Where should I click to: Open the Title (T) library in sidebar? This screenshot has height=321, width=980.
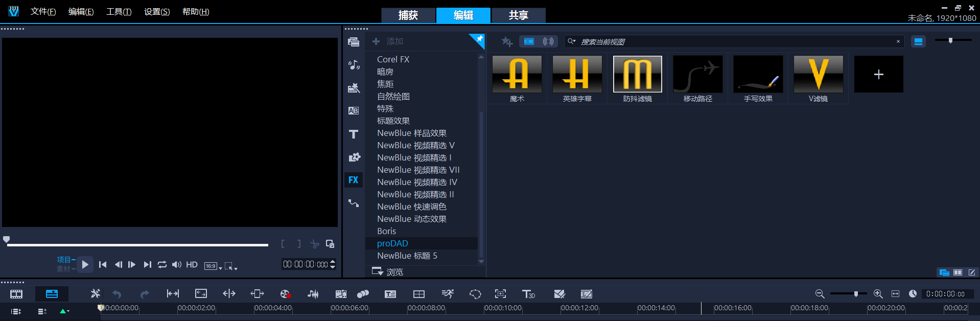coord(353,134)
